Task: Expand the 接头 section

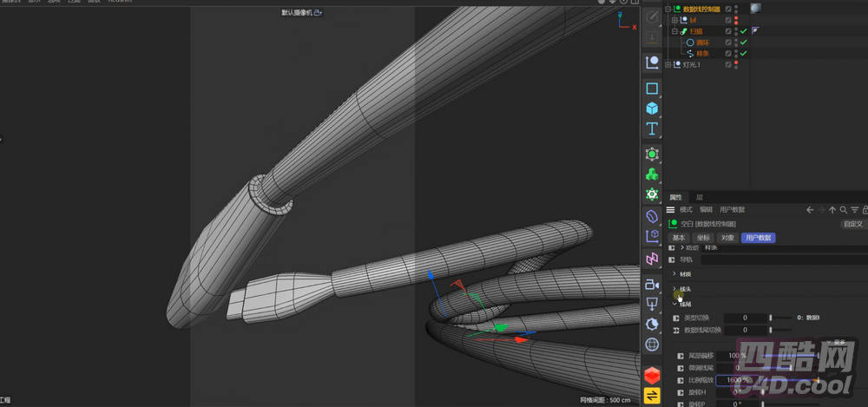Action: [x=675, y=288]
